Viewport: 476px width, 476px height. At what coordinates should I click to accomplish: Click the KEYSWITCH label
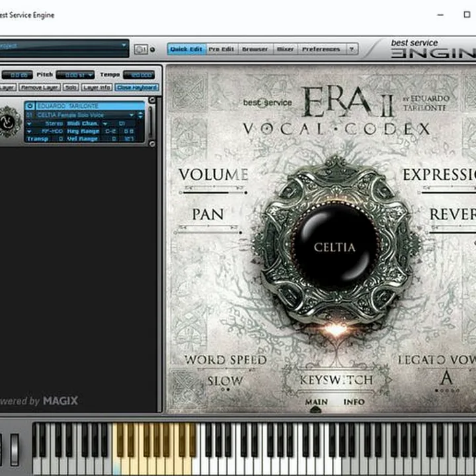click(x=336, y=379)
